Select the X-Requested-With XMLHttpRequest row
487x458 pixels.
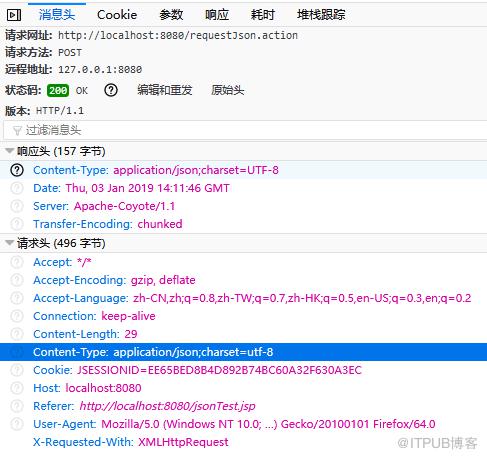243,442
